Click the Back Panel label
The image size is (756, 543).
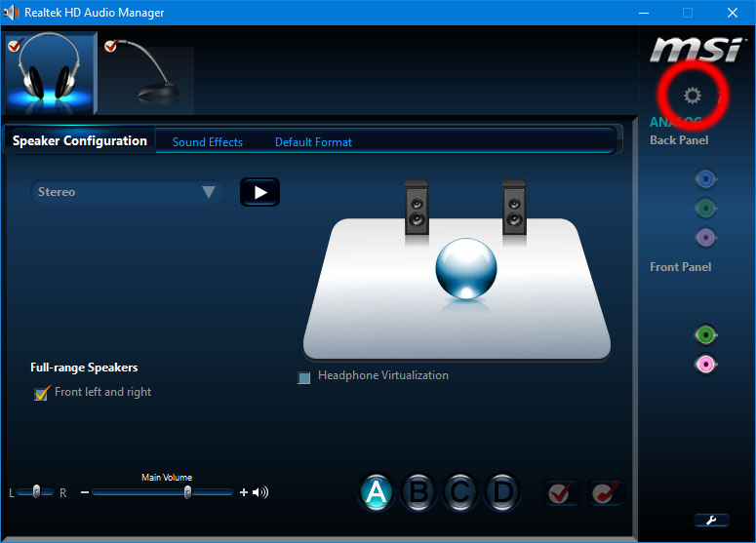pos(679,140)
